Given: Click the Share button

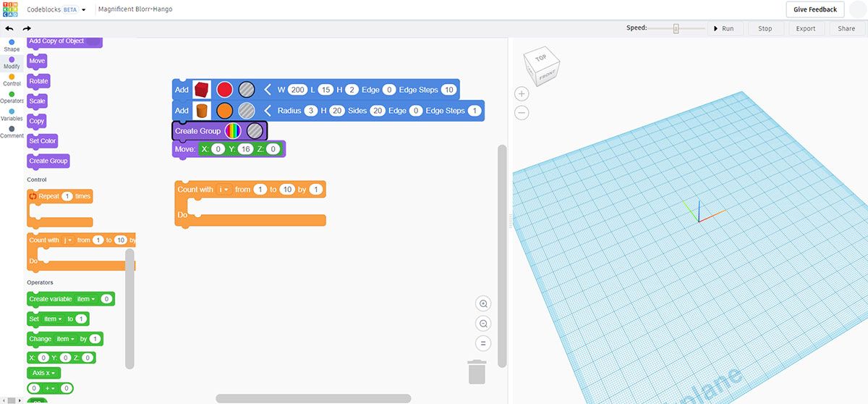Looking at the screenshot, I should tap(846, 28).
